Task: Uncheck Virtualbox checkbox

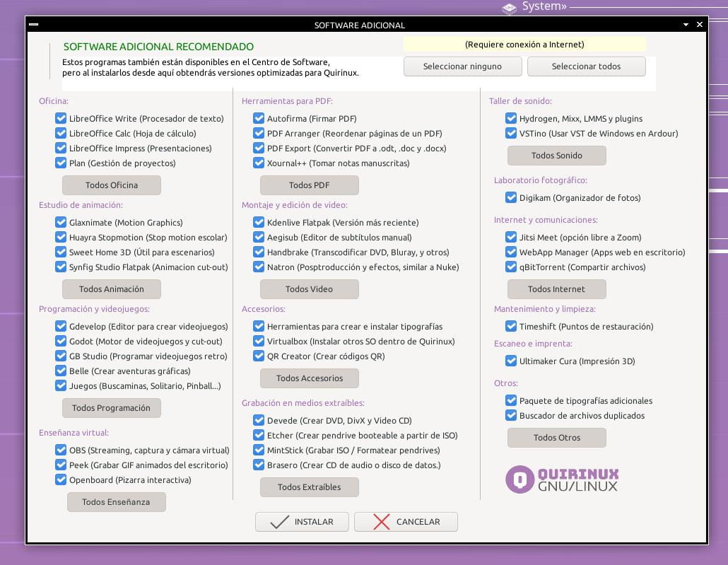Action: click(259, 341)
